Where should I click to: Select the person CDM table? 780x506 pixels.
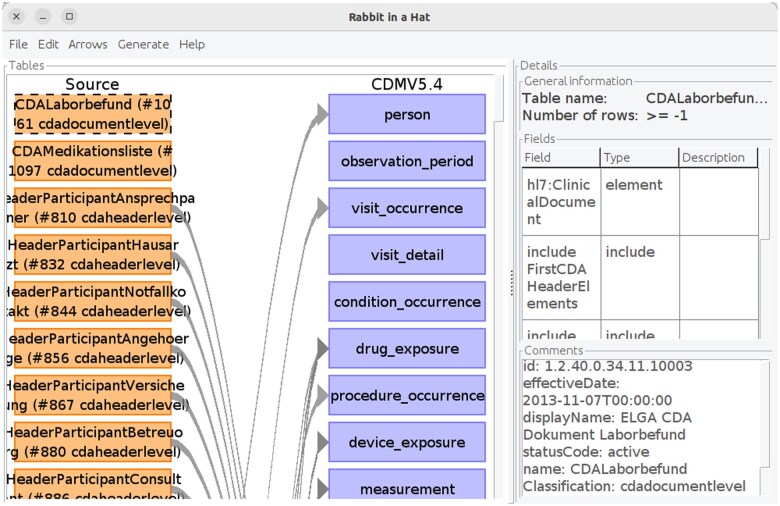[x=407, y=114]
